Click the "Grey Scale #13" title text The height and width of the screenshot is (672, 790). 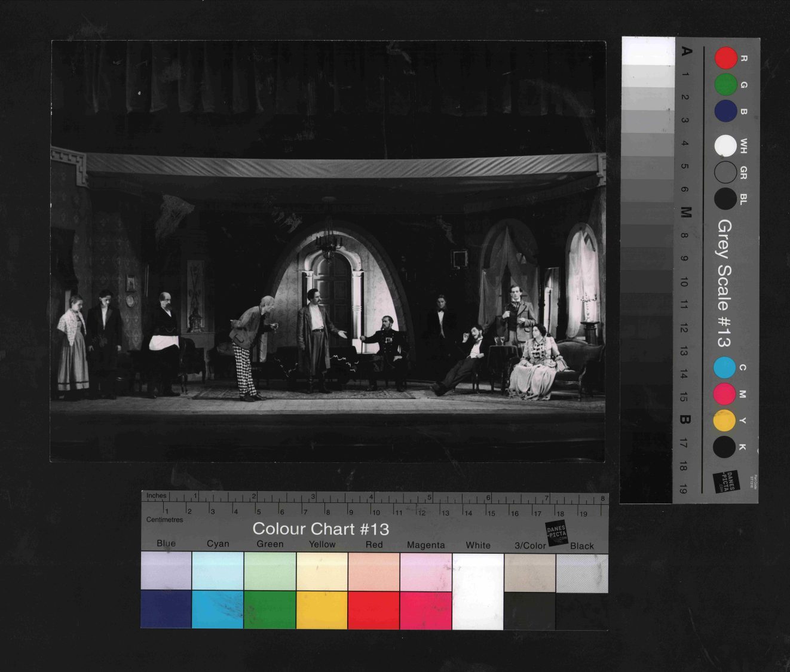coord(724,283)
